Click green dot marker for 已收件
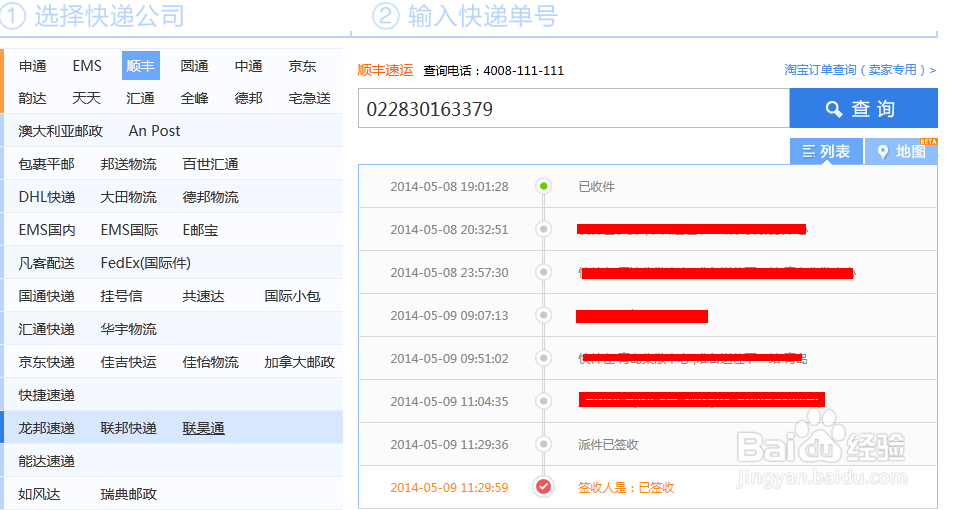 (543, 186)
